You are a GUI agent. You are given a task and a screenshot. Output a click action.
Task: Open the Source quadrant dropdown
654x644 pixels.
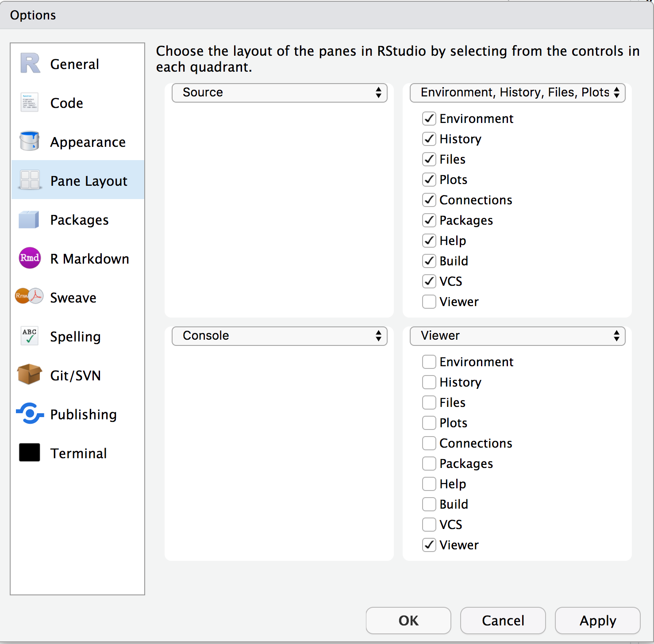click(x=279, y=93)
